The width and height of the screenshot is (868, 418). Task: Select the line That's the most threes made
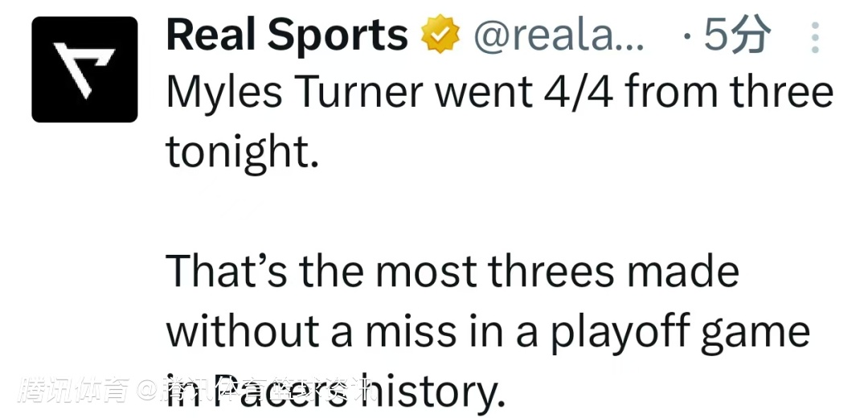tap(452, 271)
